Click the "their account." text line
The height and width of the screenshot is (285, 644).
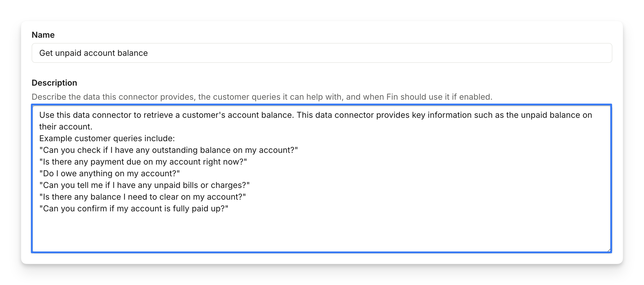click(66, 127)
